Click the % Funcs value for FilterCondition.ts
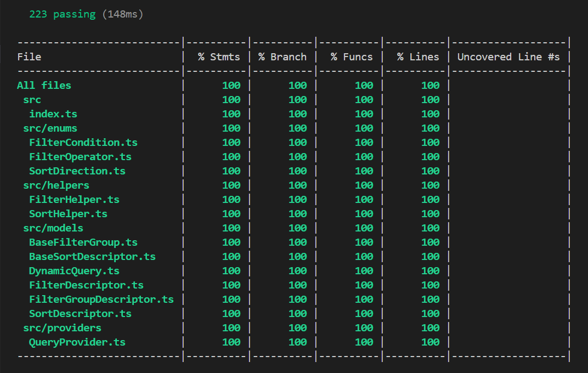588x373 pixels. coord(364,143)
